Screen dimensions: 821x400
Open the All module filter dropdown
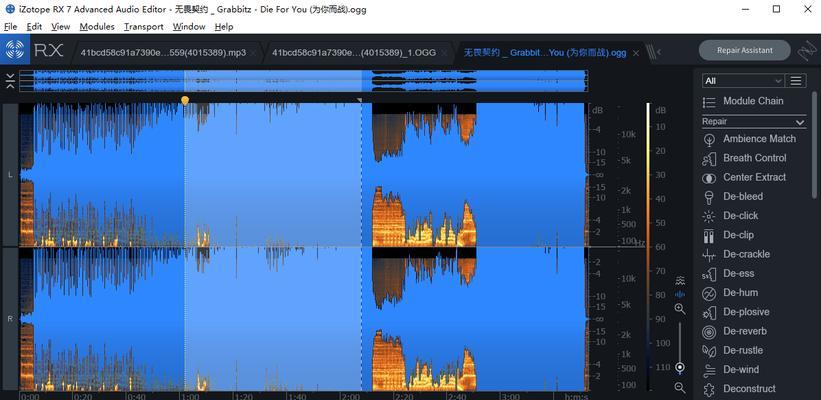[743, 81]
